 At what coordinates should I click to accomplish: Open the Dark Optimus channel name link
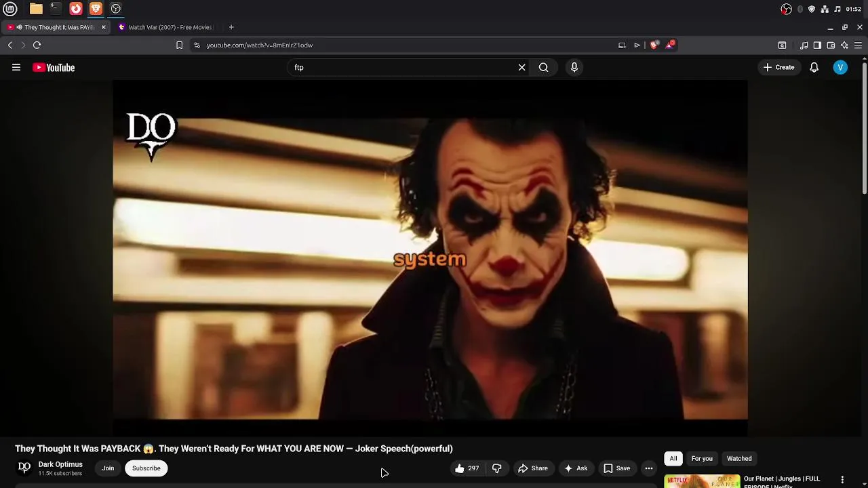tap(60, 464)
